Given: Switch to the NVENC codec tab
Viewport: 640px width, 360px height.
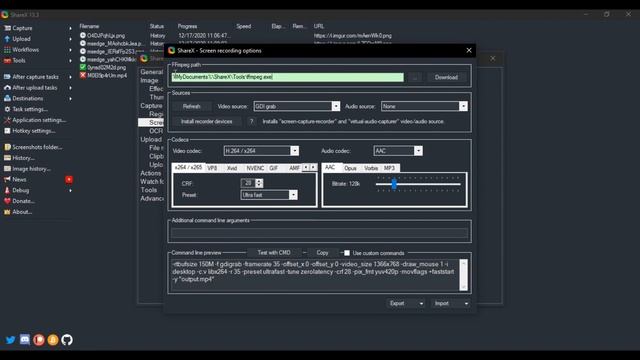Looking at the screenshot, I should [255, 168].
